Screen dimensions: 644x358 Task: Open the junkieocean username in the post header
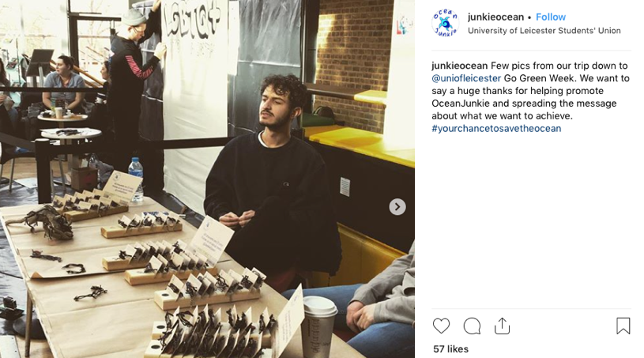click(495, 17)
